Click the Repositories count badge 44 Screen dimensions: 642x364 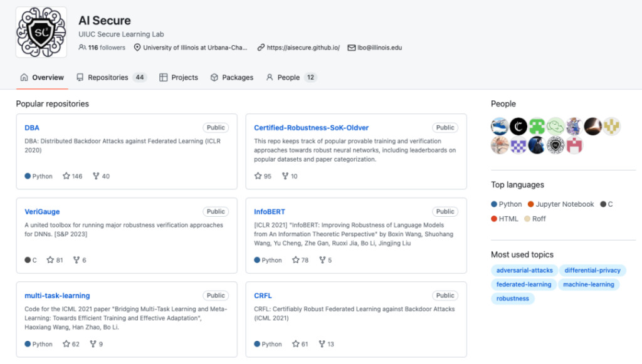140,77
